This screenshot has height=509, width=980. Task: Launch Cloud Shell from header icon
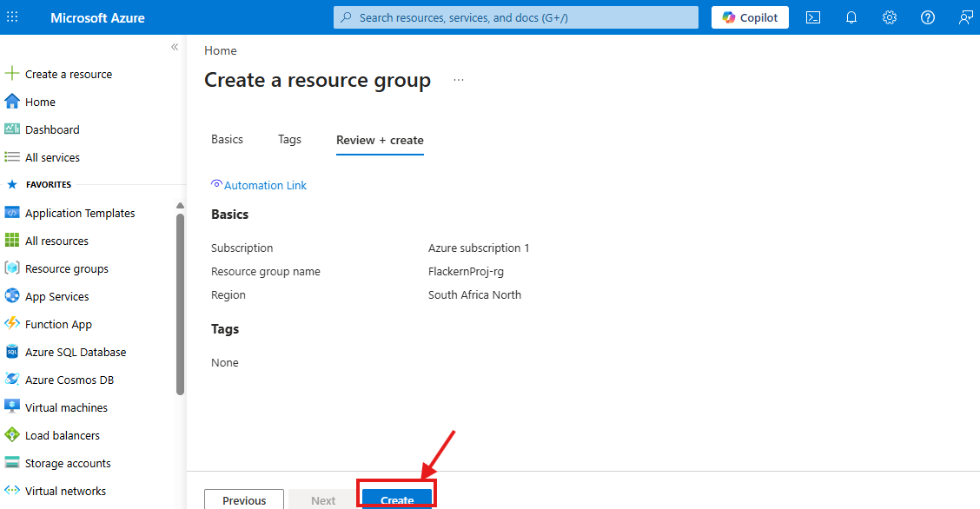(x=813, y=17)
